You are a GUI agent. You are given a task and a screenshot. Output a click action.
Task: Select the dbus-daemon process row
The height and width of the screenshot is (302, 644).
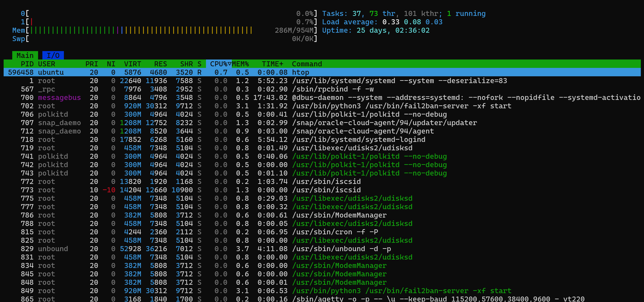pyautogui.click(x=350, y=97)
